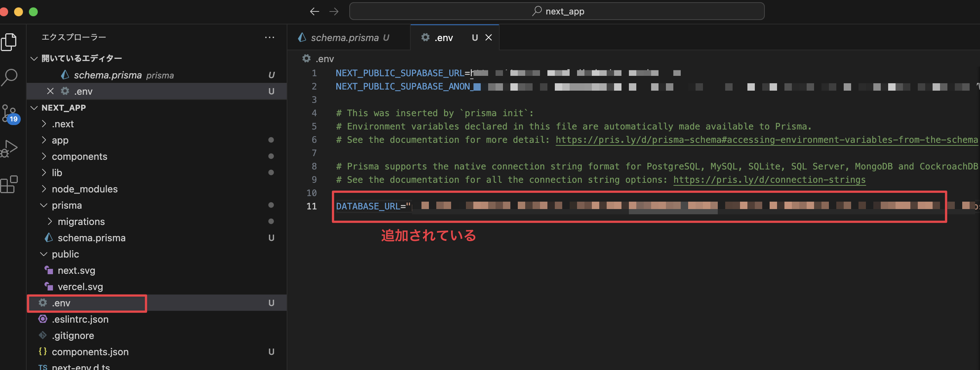Click line number 11 in the gutter
Image resolution: width=980 pixels, height=370 pixels.
(x=311, y=206)
